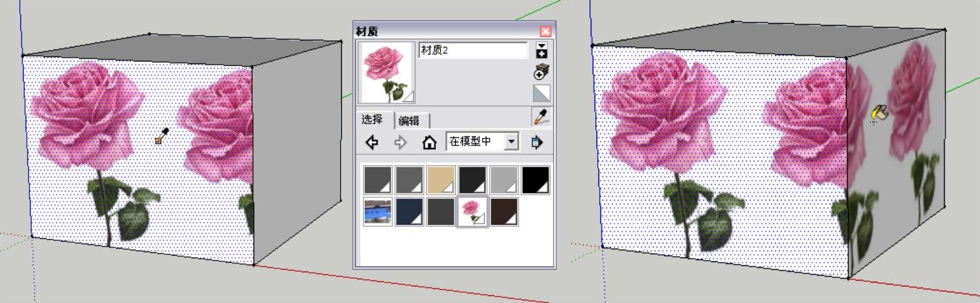
Task: Go back with the left arrow
Action: (x=372, y=142)
